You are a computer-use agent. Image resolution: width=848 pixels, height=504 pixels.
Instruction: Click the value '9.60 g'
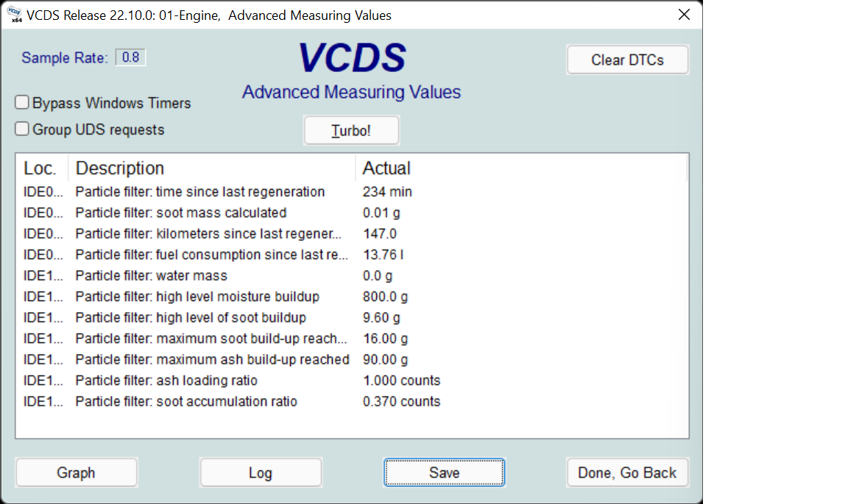[x=381, y=318]
